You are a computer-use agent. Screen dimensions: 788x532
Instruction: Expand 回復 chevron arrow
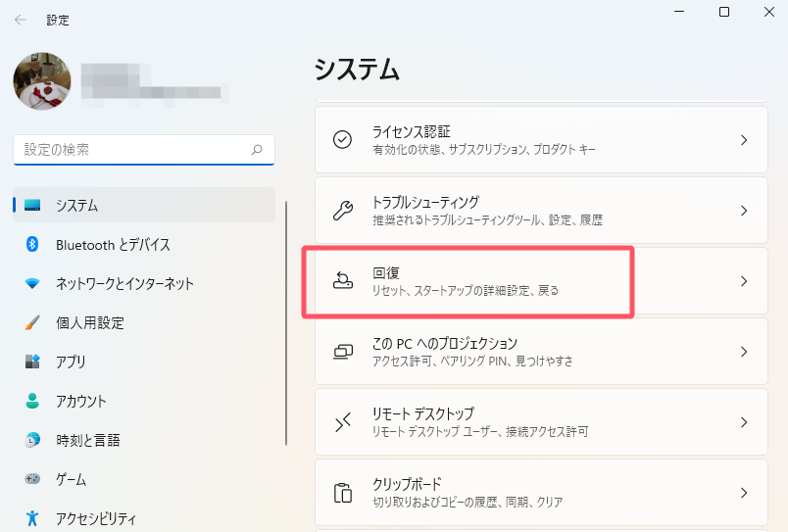pos(744,281)
